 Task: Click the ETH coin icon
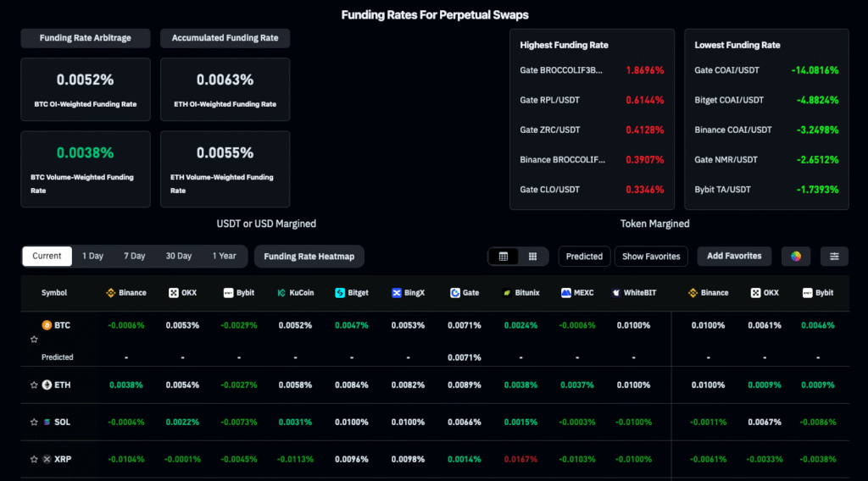tap(47, 384)
